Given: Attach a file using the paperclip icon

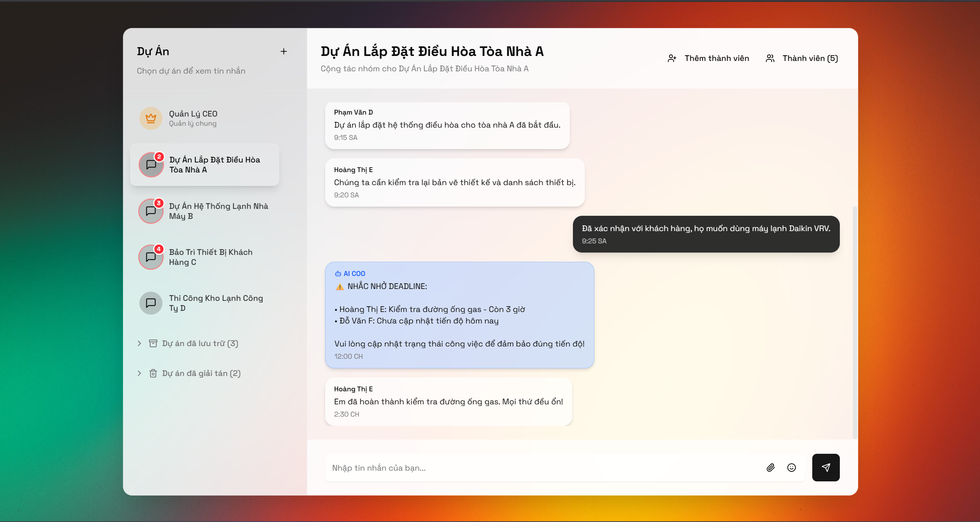Looking at the screenshot, I should (x=771, y=468).
